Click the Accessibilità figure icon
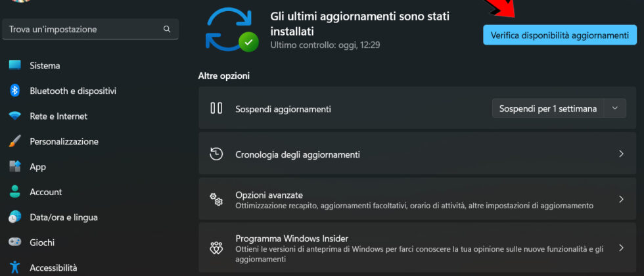This screenshot has width=644, height=276. point(14,267)
